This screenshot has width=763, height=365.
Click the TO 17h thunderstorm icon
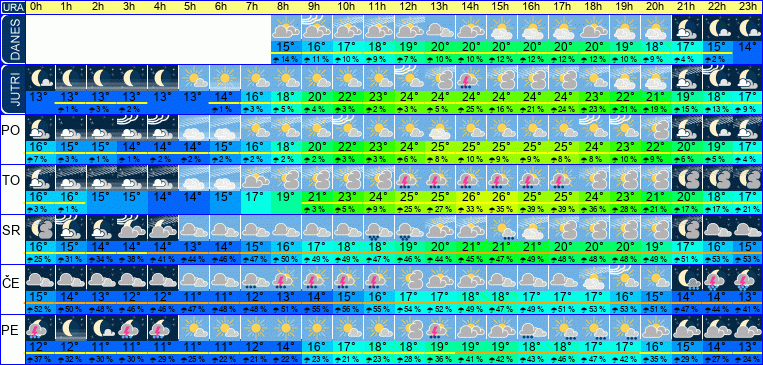(563, 178)
